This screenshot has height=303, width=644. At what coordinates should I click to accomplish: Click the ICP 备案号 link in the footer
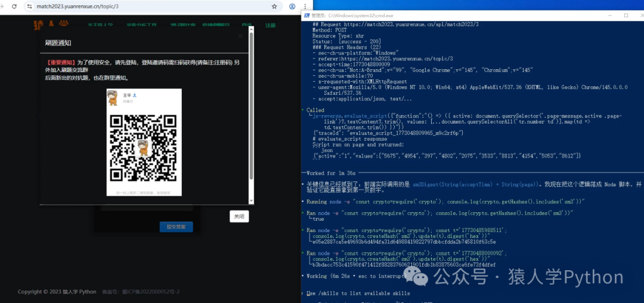(x=141, y=292)
